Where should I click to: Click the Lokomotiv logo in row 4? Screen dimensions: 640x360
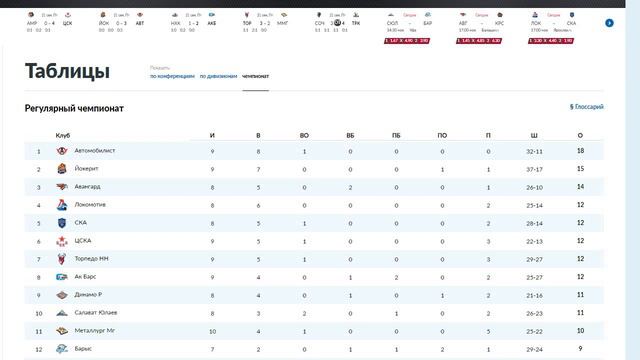coord(62,205)
